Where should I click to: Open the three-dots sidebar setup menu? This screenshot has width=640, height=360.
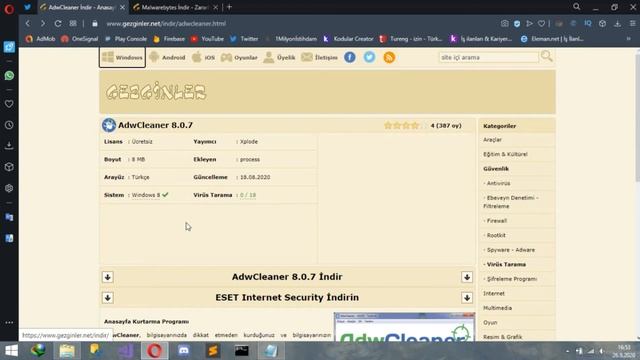point(9,322)
